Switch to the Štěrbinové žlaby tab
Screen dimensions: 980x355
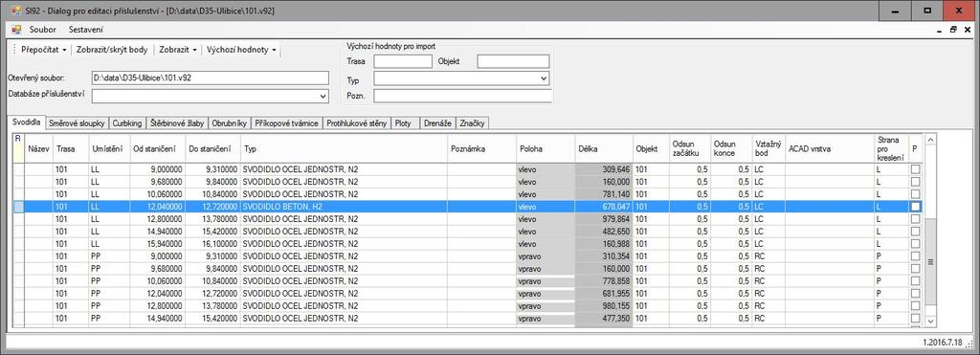point(177,123)
